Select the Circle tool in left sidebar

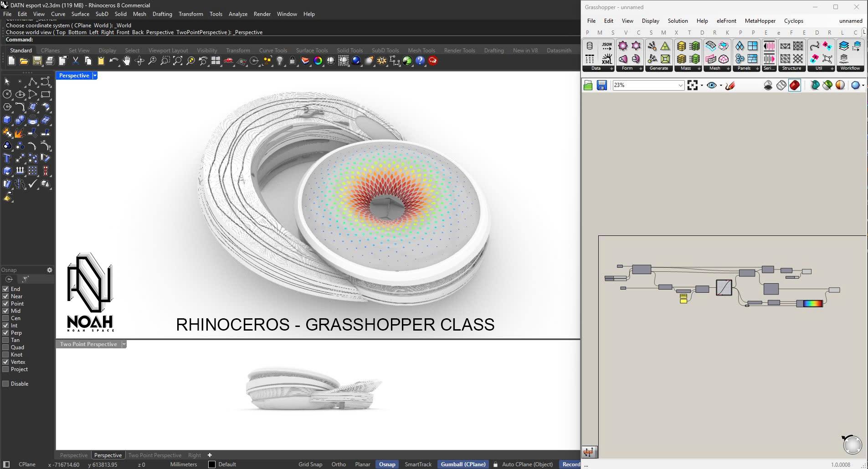coord(7,94)
